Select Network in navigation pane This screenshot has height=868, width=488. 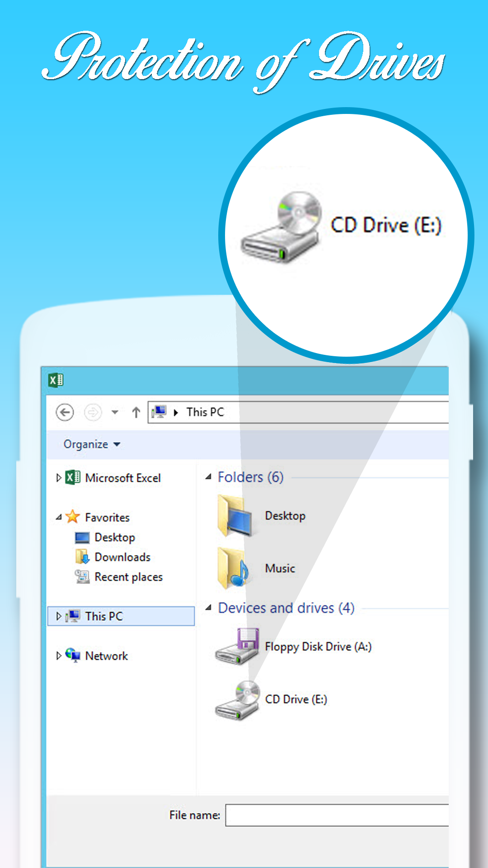coord(107,656)
